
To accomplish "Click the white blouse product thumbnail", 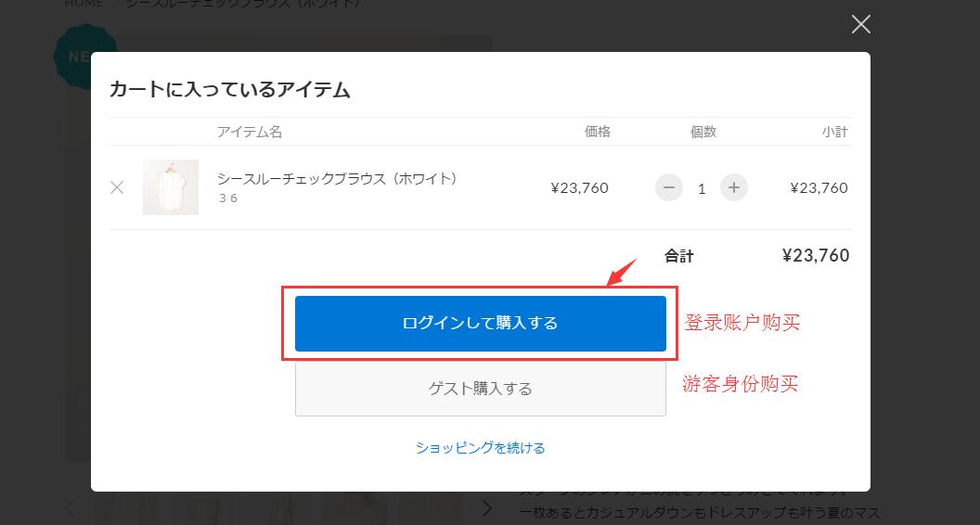I will tap(171, 187).
